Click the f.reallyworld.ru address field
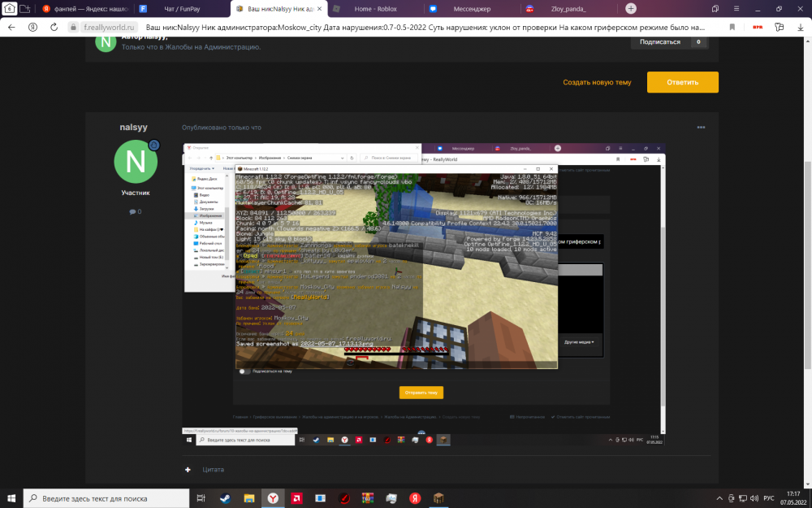 point(109,28)
